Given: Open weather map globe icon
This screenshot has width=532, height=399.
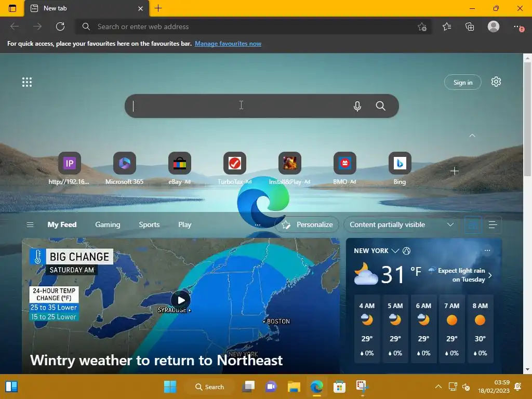Looking at the screenshot, I should tap(406, 251).
